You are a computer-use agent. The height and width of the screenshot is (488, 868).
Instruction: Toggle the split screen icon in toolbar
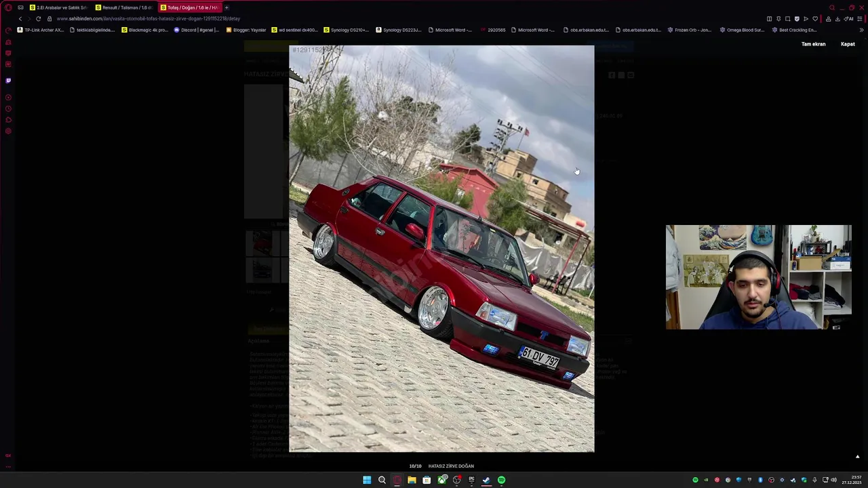point(769,18)
